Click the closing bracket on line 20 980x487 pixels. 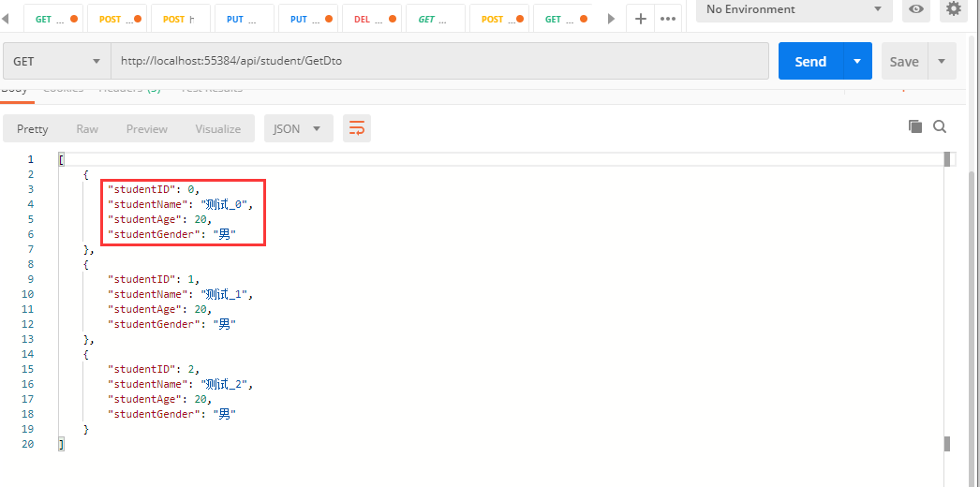click(61, 444)
